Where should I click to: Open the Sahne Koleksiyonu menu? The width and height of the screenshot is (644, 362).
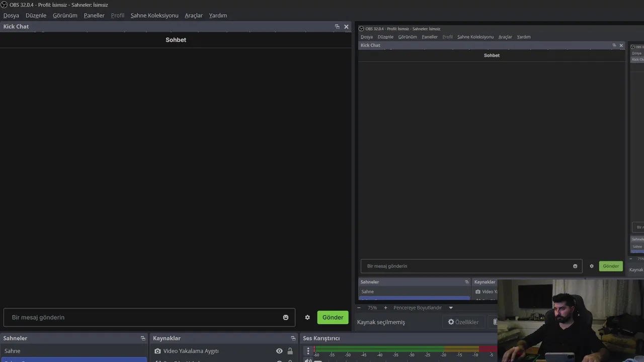(x=154, y=16)
